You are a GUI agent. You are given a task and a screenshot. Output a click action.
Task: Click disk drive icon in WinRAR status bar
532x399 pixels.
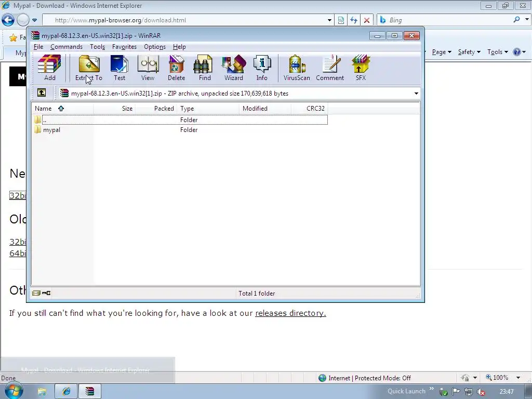point(36,293)
